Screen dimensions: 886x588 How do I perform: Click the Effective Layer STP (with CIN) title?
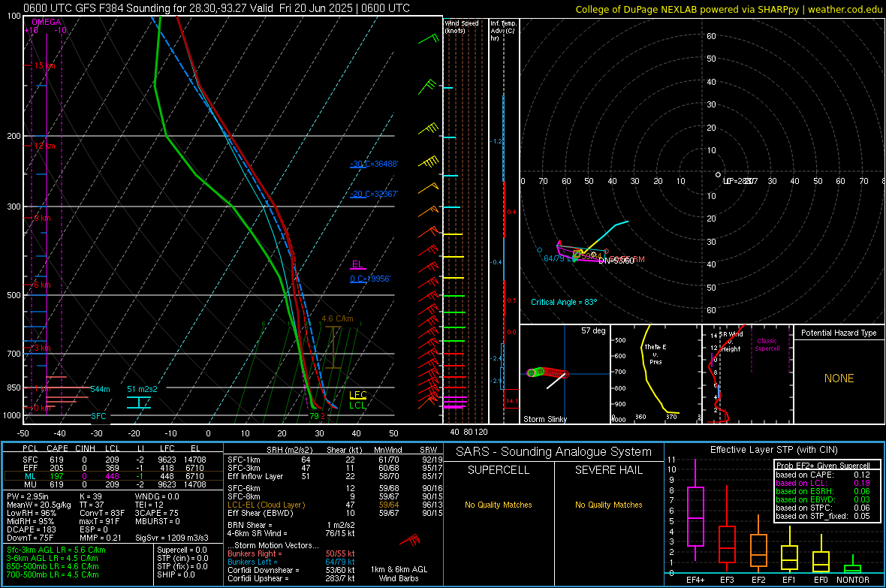click(773, 450)
